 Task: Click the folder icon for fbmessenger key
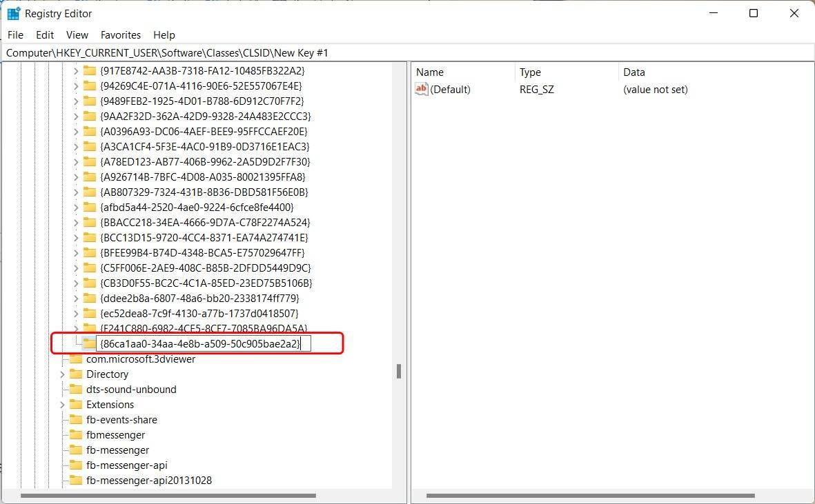point(76,435)
